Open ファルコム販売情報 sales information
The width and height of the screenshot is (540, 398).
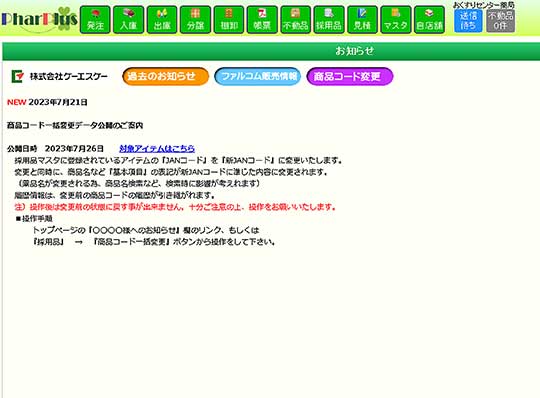tap(258, 76)
